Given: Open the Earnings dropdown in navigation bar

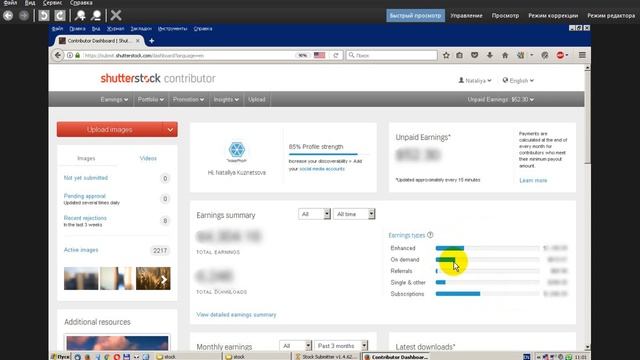Looking at the screenshot, I should click(x=114, y=100).
